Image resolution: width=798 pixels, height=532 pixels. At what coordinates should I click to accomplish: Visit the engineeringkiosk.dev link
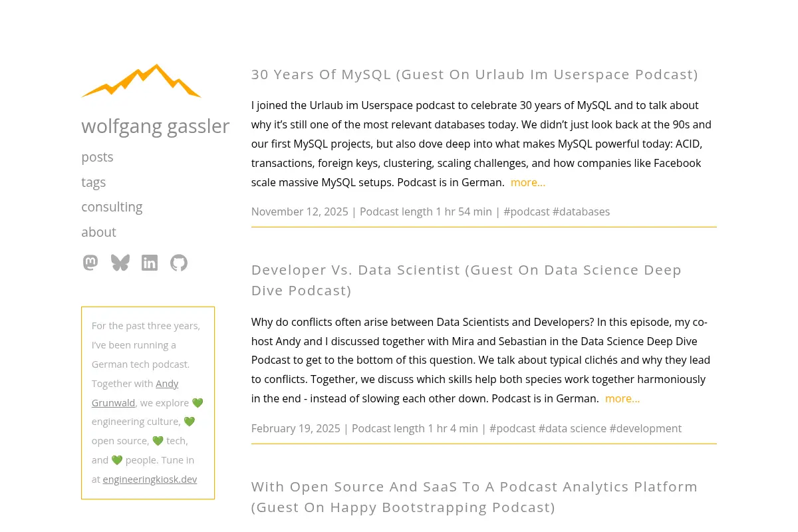click(x=150, y=479)
